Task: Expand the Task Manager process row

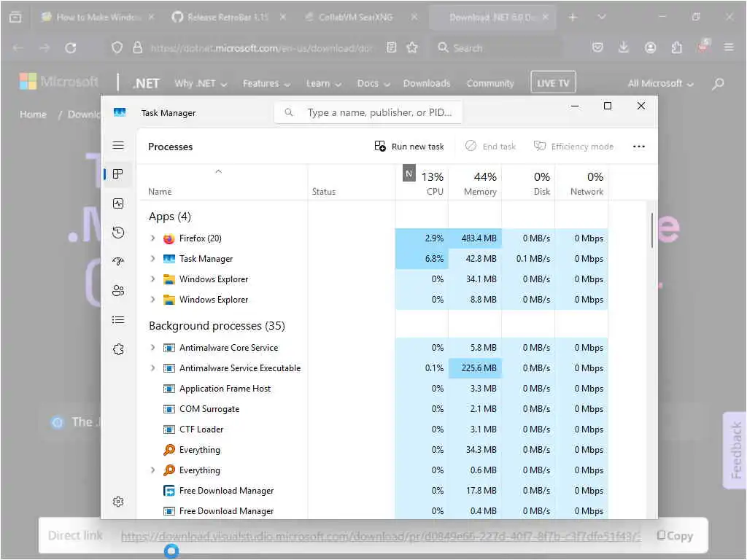Action: (152, 259)
